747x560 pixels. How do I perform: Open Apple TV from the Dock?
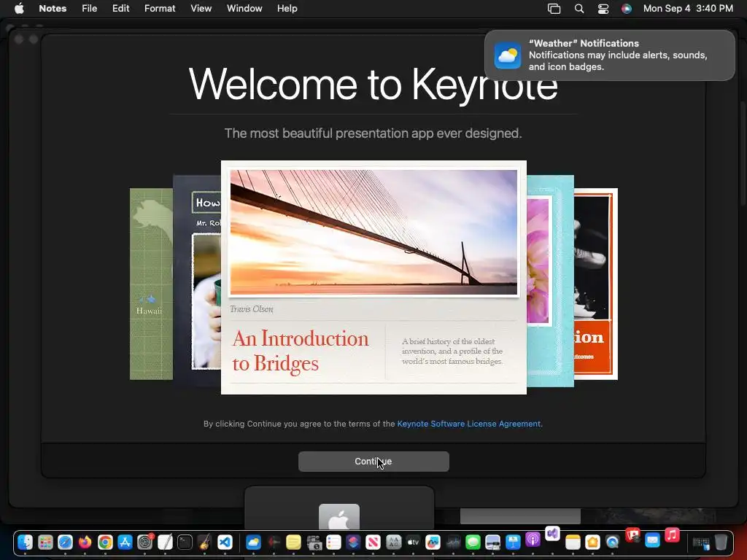coord(413,542)
